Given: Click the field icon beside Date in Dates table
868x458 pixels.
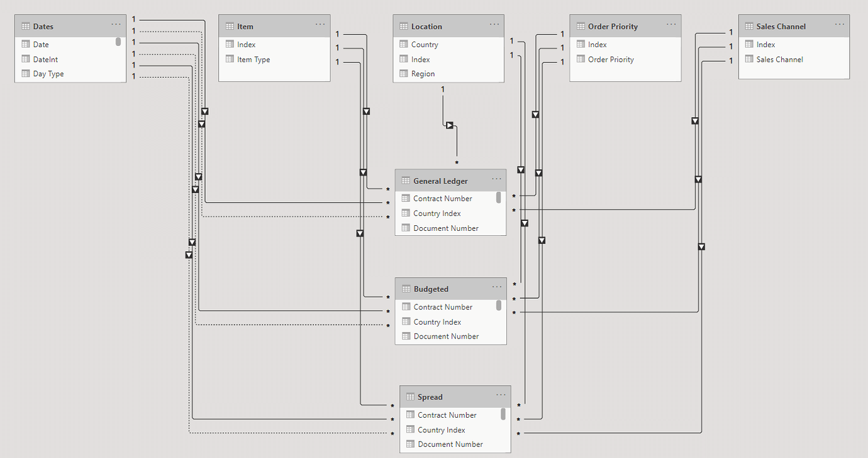Looking at the screenshot, I should pyautogui.click(x=25, y=44).
